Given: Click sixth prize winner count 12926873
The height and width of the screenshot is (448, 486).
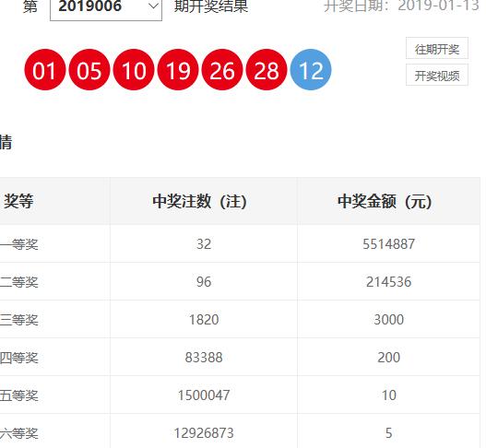Looking at the screenshot, I should click(x=204, y=433).
